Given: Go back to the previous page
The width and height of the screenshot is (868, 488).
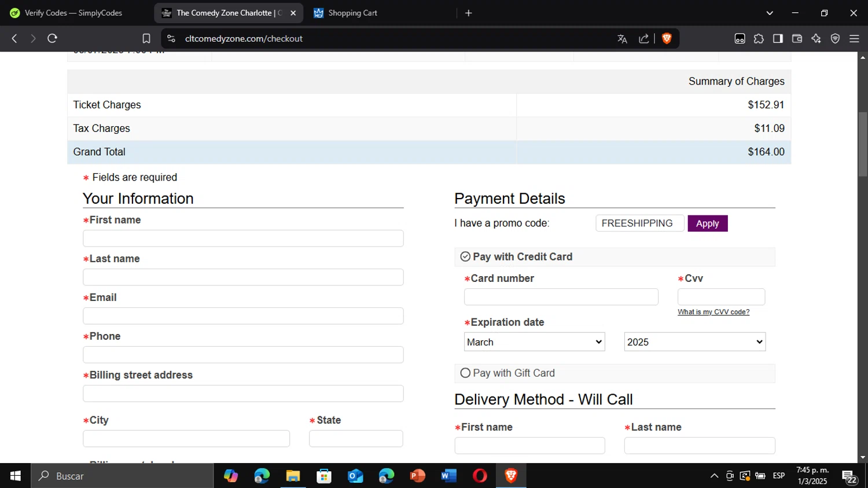Looking at the screenshot, I should coord(14,39).
